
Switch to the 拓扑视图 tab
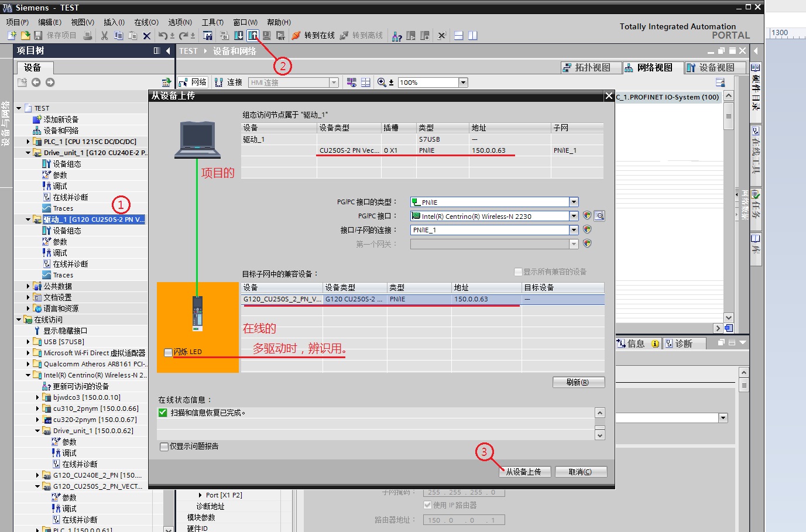tap(590, 68)
